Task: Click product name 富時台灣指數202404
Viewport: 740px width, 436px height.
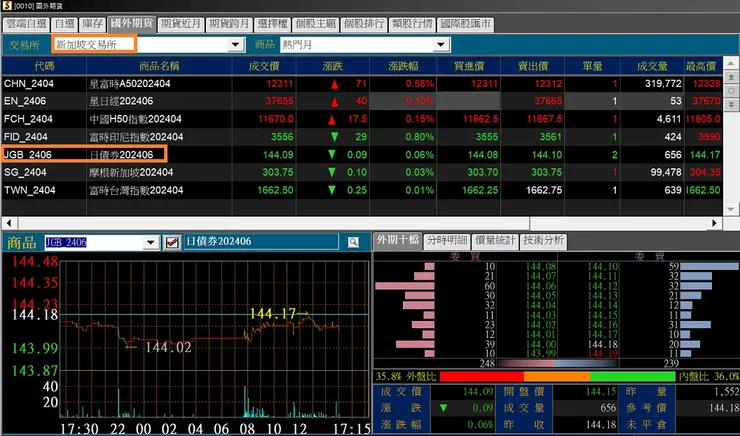Action: tap(136, 190)
